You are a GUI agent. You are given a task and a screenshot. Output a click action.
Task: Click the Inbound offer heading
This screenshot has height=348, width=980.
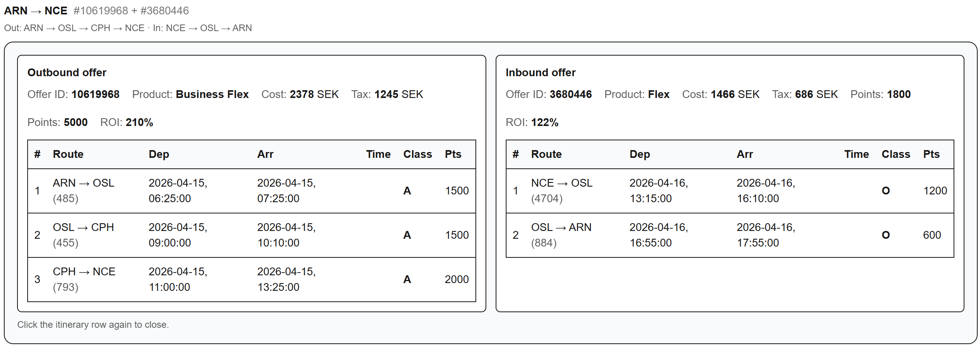(x=540, y=73)
